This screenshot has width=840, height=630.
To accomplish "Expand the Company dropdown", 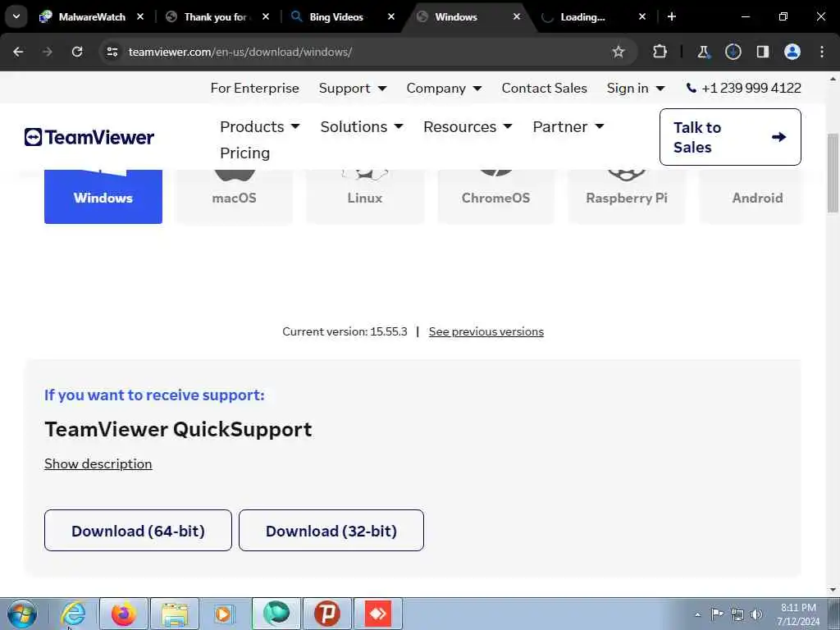I will click(444, 88).
